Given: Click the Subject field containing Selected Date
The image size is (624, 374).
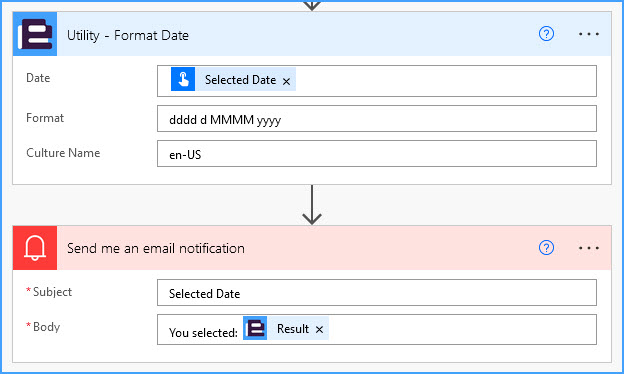Looking at the screenshot, I should point(376,293).
